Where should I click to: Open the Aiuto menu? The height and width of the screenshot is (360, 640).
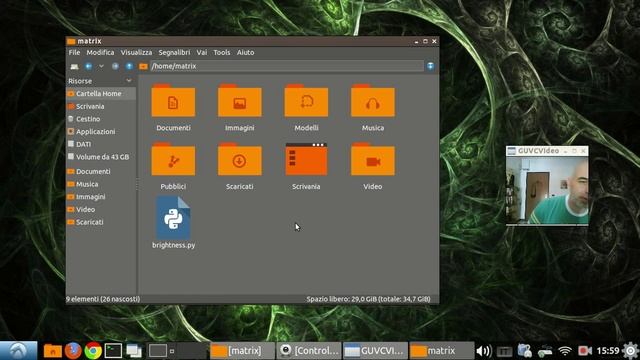tap(245, 52)
